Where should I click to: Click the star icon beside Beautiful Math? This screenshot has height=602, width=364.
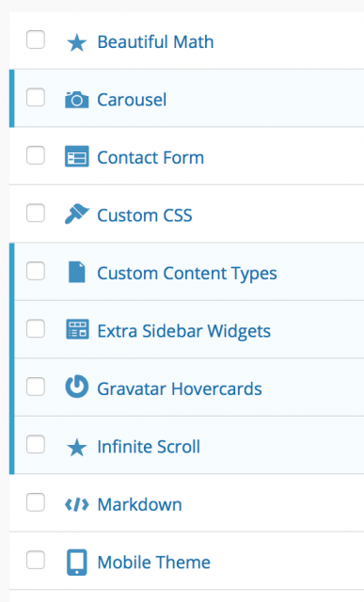[x=77, y=42]
